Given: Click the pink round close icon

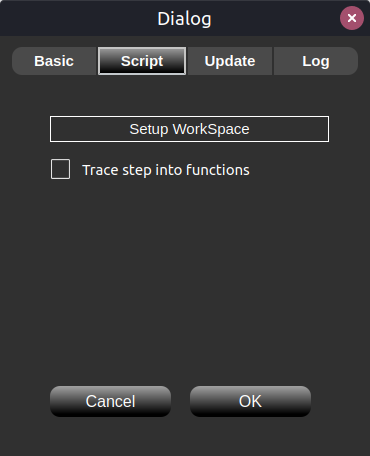Looking at the screenshot, I should (352, 18).
